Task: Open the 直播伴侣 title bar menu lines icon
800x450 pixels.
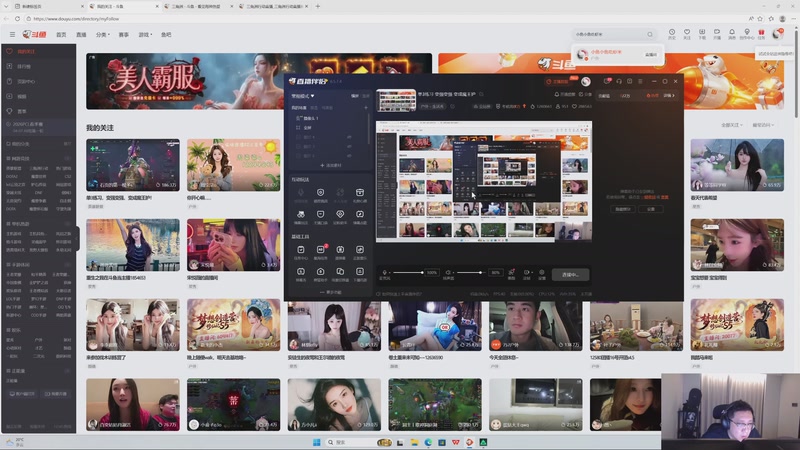Action: point(640,81)
